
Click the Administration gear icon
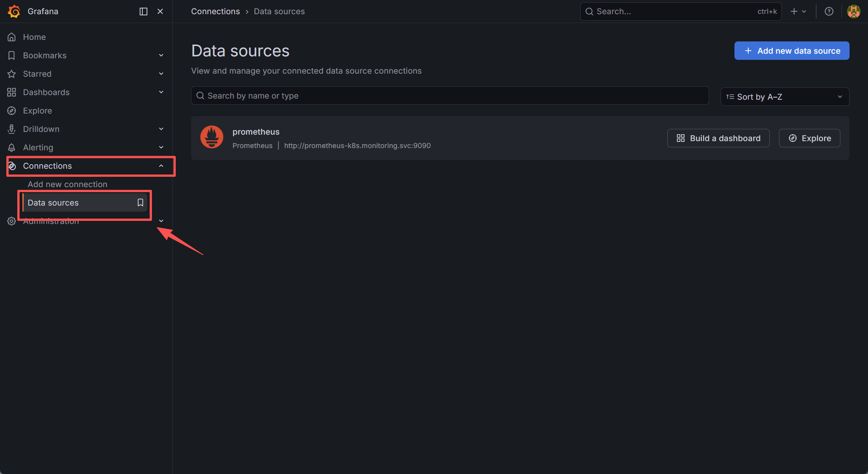pos(12,221)
